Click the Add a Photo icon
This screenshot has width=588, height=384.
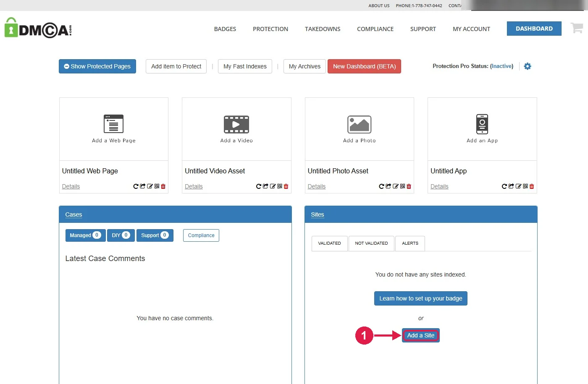click(360, 124)
